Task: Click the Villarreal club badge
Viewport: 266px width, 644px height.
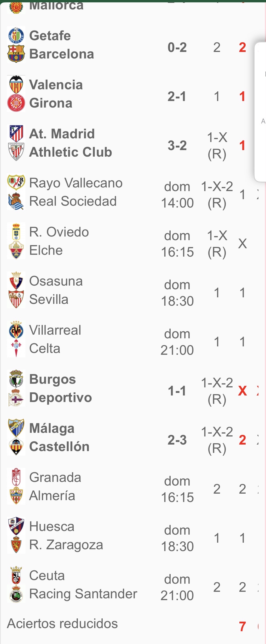Action: 16,330
